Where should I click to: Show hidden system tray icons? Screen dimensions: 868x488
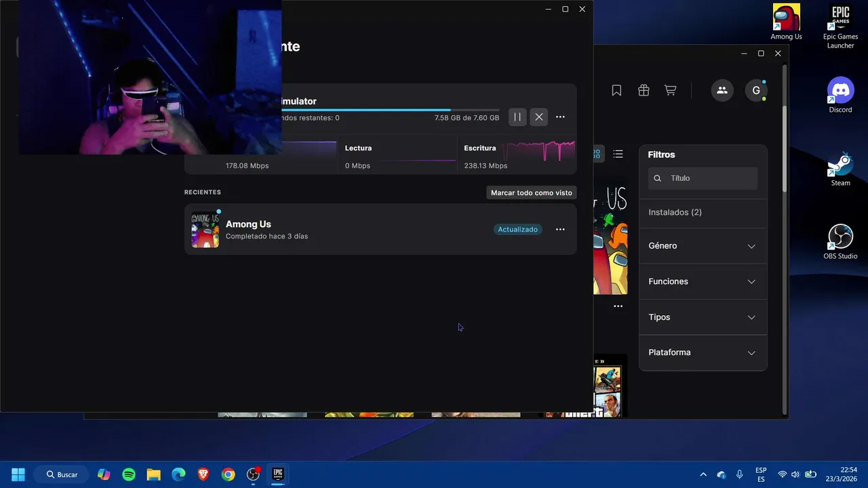[x=703, y=474]
